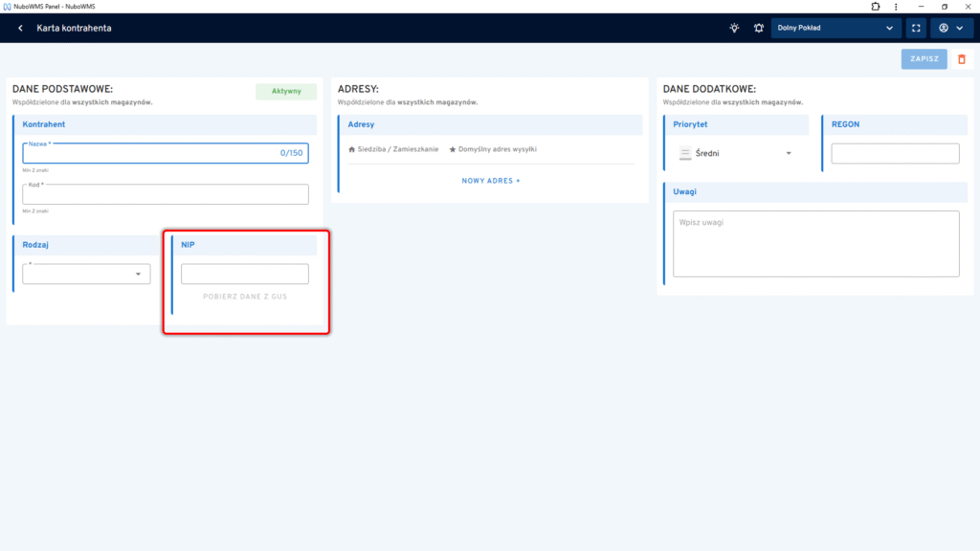Open the user account menu
Viewport: 980px width, 551px height.
(950, 28)
